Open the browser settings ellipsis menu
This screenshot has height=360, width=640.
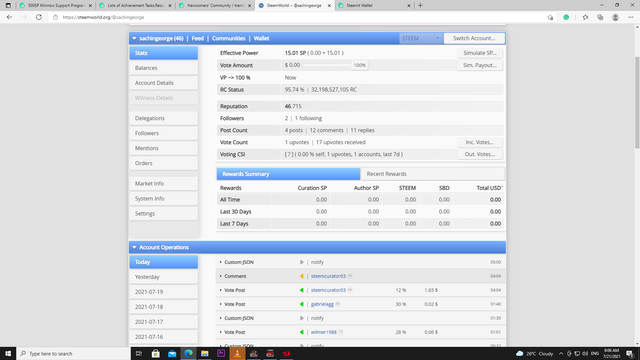point(631,17)
